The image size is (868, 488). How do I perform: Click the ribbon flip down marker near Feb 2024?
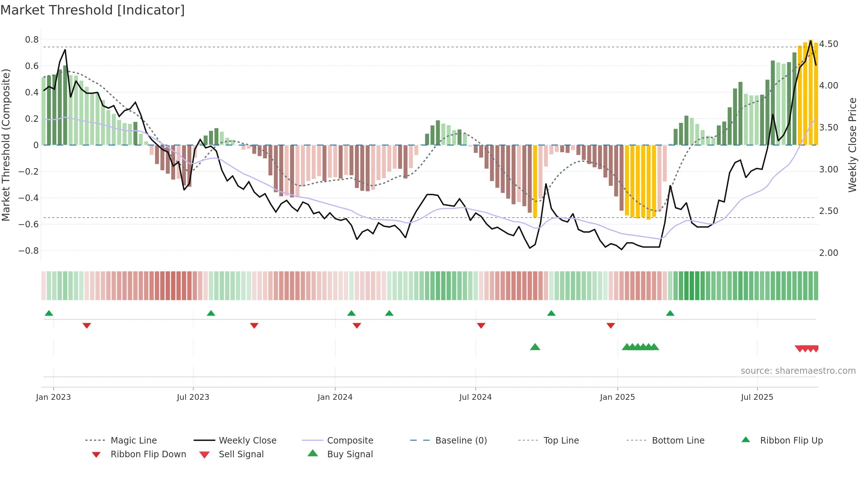coord(357,326)
